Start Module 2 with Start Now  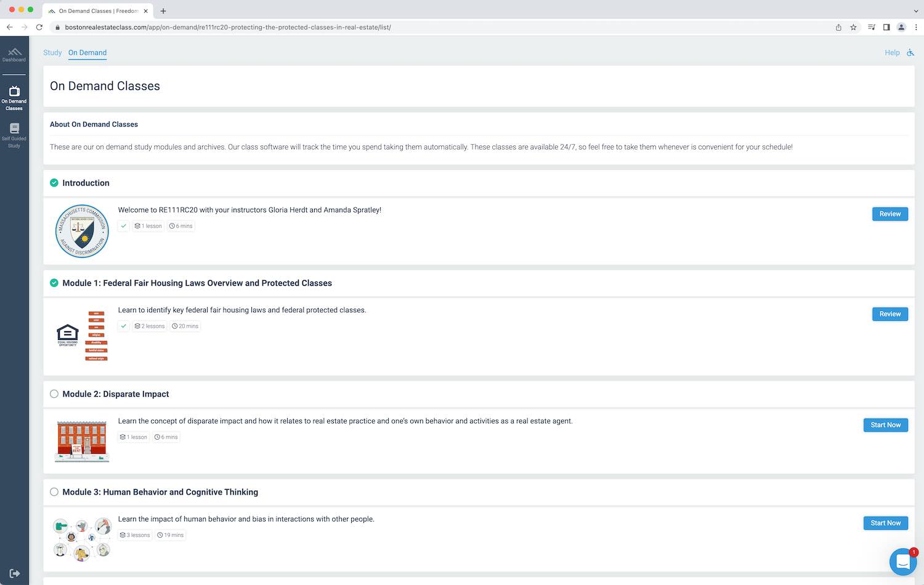click(885, 425)
